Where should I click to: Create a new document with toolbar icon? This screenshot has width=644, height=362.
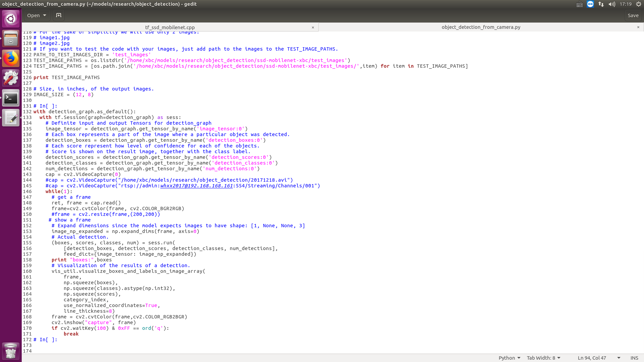point(59,15)
